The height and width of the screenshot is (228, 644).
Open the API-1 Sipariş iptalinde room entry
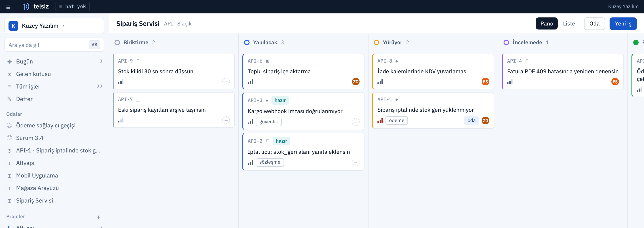coord(55,150)
